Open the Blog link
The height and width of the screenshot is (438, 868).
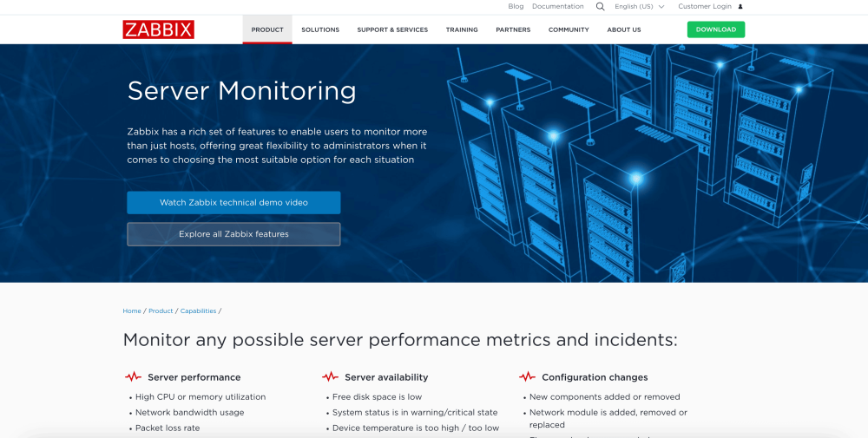[516, 7]
